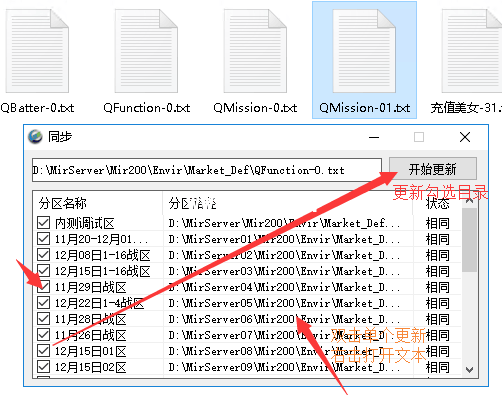Image resolution: width=502 pixels, height=408 pixels.
Task: Select the QFunction-0.txt file icon
Action: (x=146, y=51)
